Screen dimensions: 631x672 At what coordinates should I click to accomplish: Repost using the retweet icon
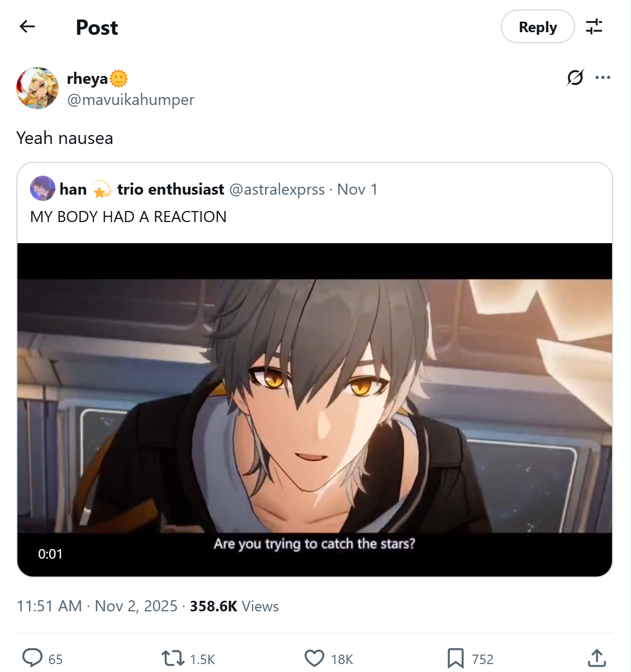(x=173, y=658)
